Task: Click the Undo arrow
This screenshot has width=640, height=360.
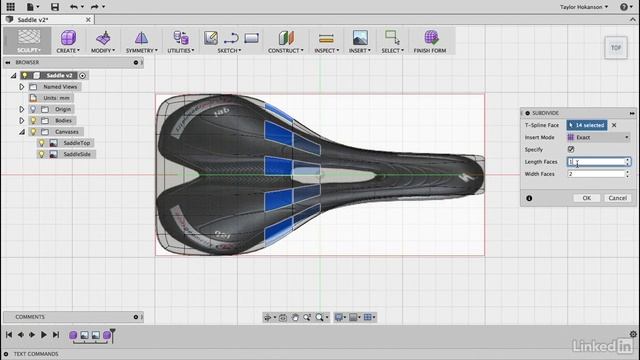Action: coord(73,7)
